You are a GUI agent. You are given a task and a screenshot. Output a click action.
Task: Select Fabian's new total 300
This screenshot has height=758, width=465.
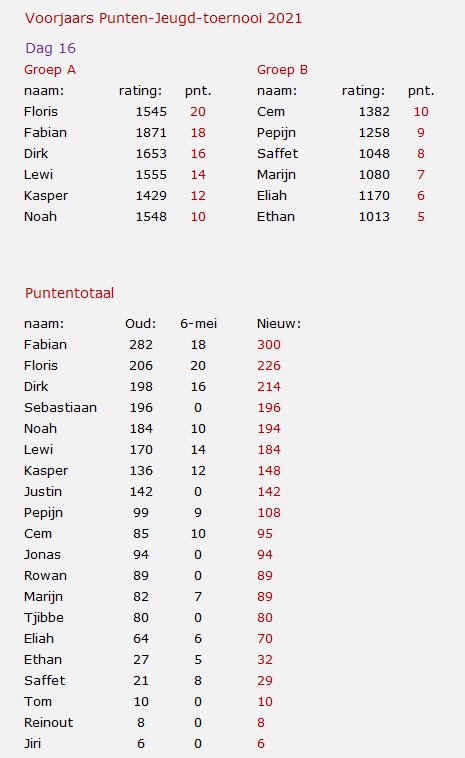click(x=269, y=345)
